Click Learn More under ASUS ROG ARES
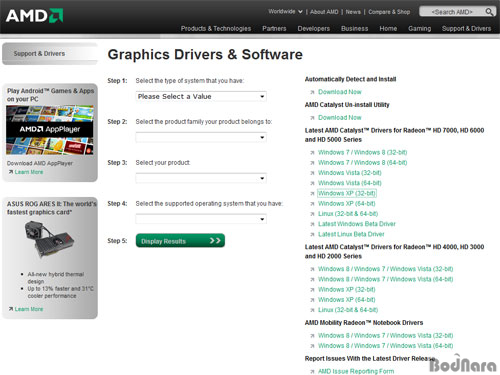 coord(29,309)
